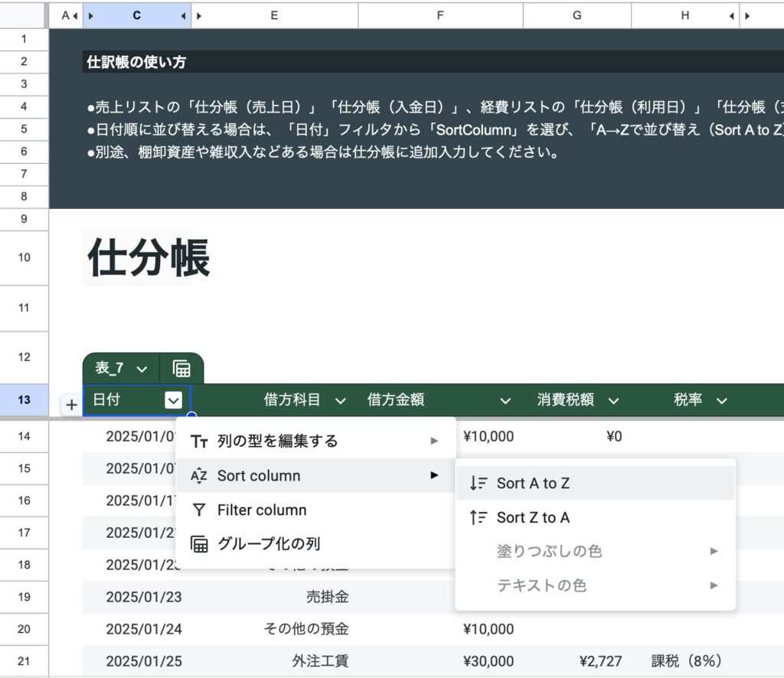Choose Sort A to Z option
The image size is (784, 678).
coord(595,483)
